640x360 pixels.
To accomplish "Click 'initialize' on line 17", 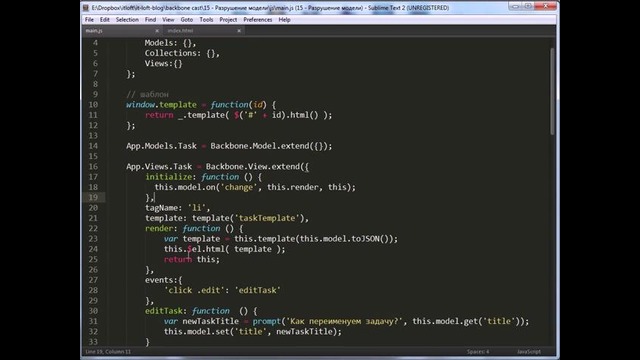I will pyautogui.click(x=169, y=177).
